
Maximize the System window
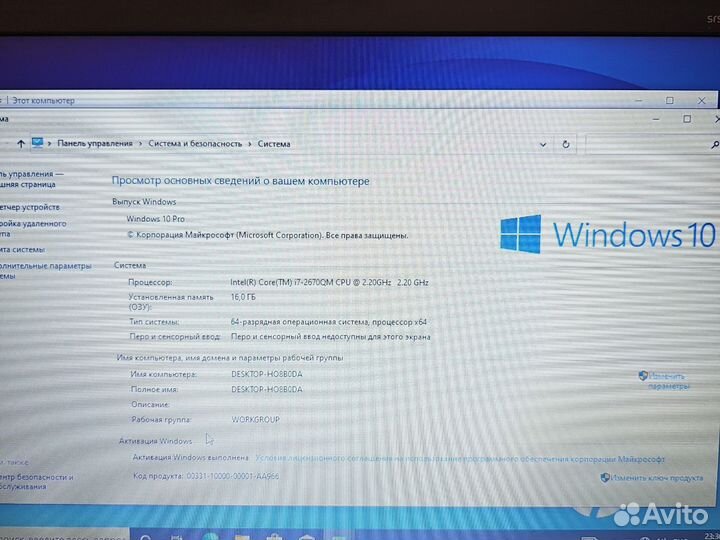click(687, 119)
